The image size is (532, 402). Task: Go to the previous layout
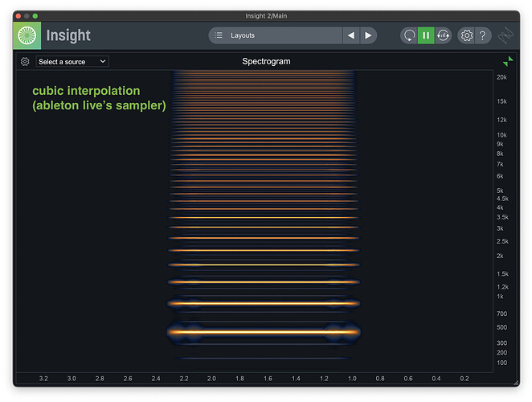pyautogui.click(x=350, y=35)
